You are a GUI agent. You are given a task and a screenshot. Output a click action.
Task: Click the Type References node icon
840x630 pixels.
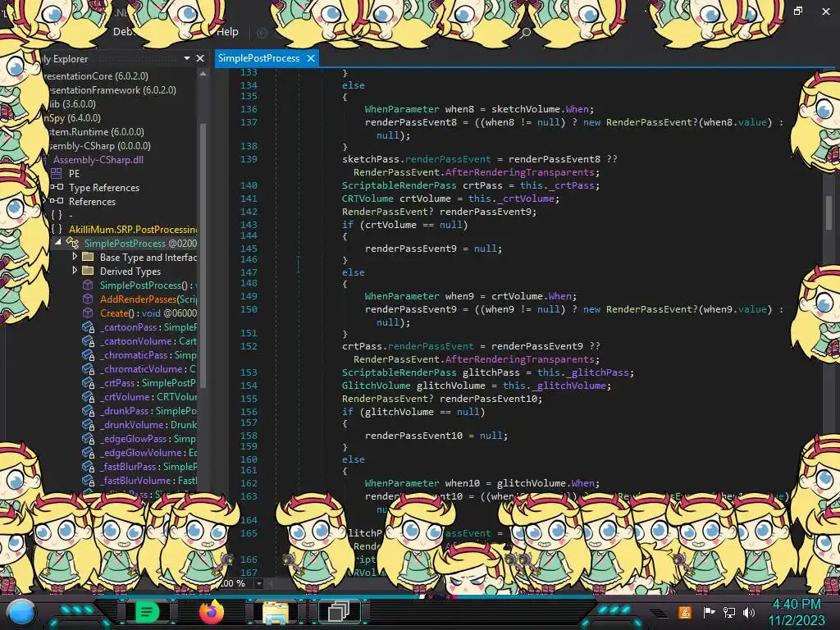coord(57,187)
